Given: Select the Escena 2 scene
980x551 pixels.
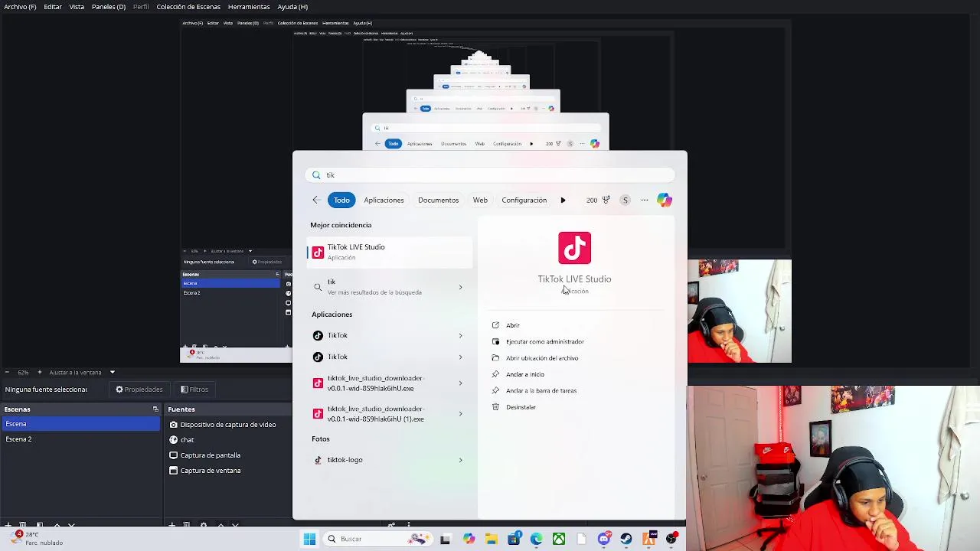Looking at the screenshot, I should 80,439.
